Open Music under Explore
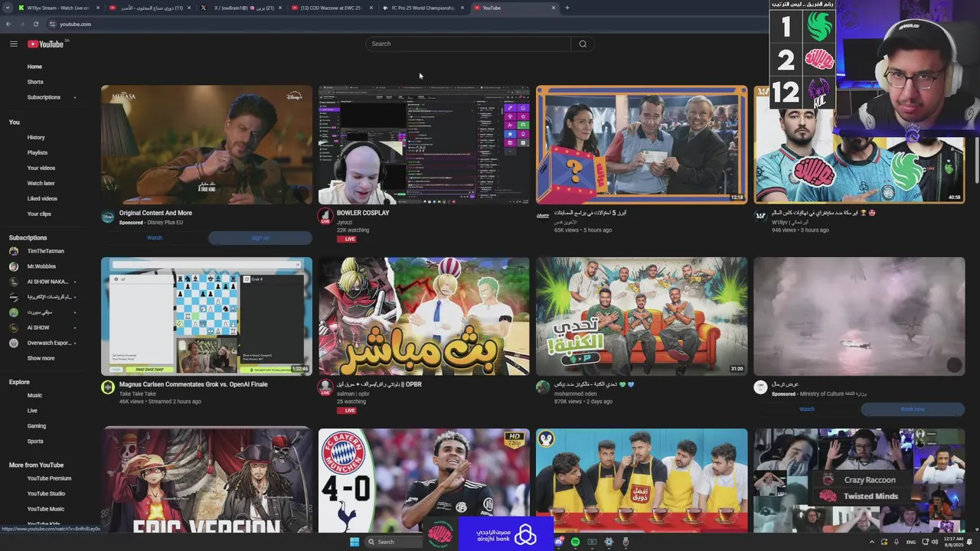980x551 pixels. 34,395
